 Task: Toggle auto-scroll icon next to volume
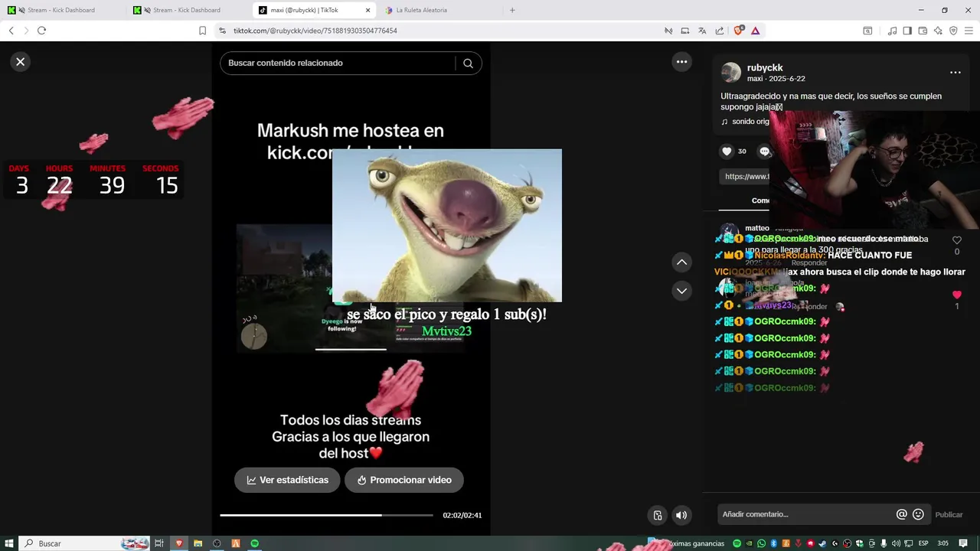click(x=657, y=515)
